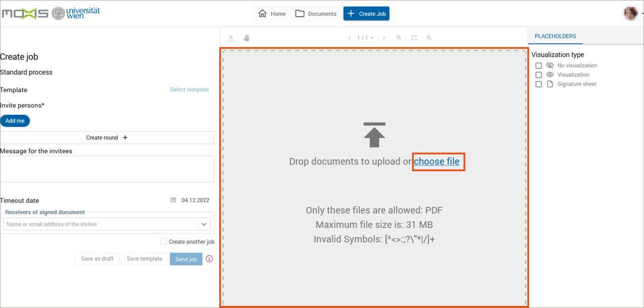Click the fit-to-screen icon
Screen dimensions: 644x308
[x=414, y=38]
